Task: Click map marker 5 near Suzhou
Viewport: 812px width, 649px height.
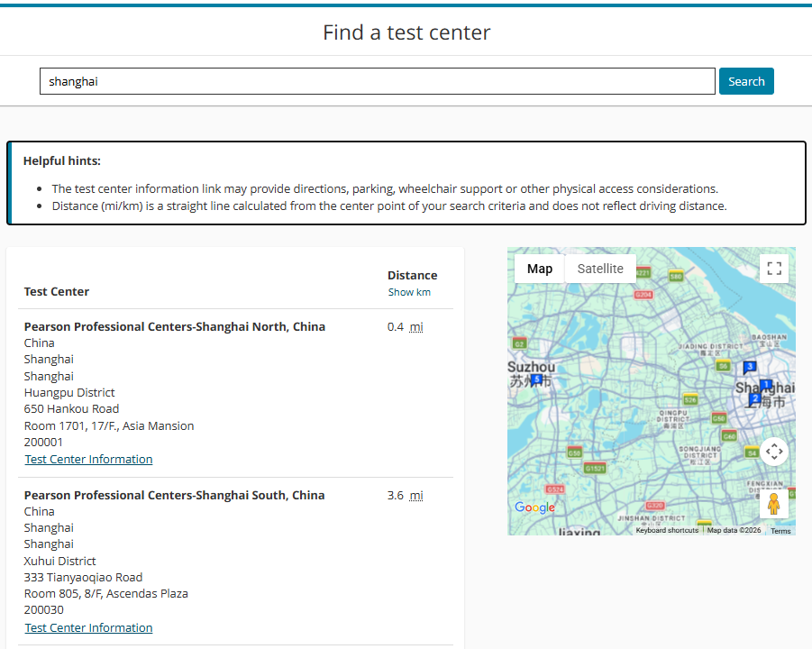Action: pyautogui.click(x=537, y=380)
